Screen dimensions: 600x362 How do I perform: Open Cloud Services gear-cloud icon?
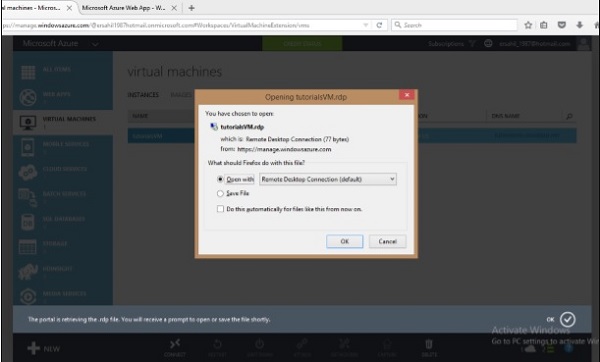pos(28,173)
